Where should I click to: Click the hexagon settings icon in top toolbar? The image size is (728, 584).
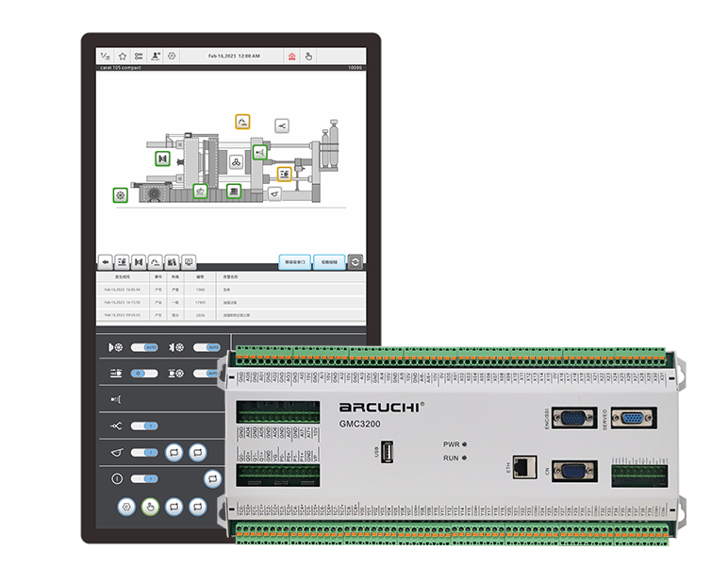pyautogui.click(x=172, y=57)
